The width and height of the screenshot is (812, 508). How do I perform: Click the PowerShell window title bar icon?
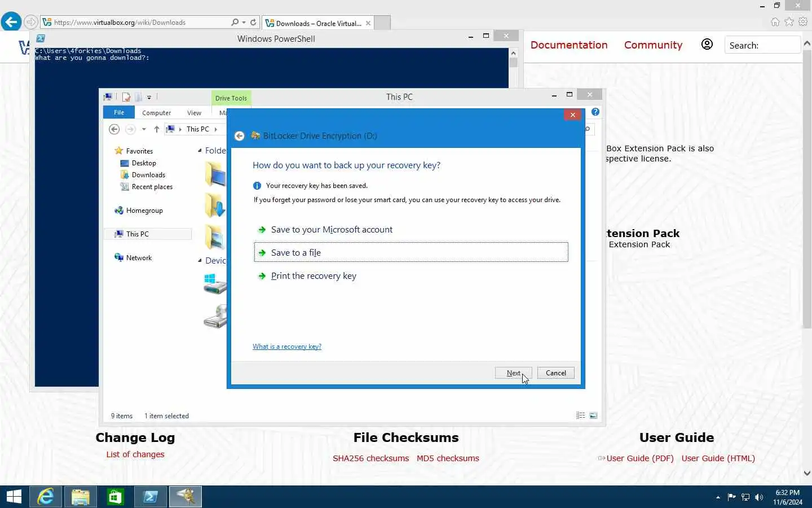click(x=41, y=38)
